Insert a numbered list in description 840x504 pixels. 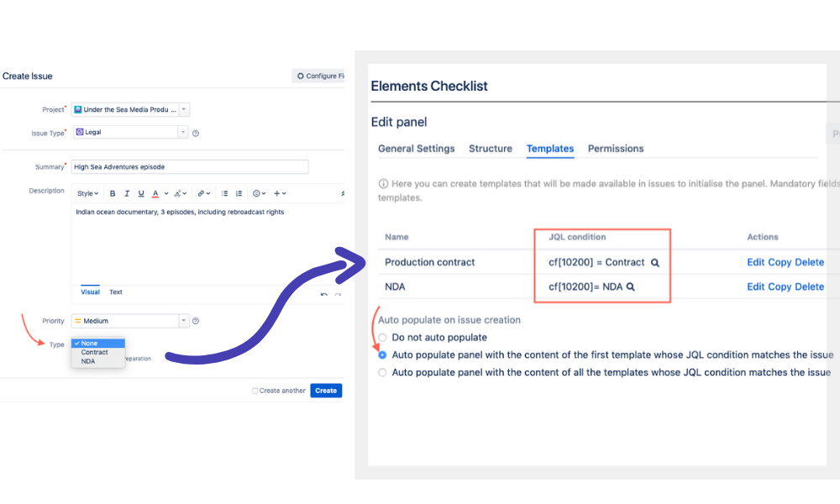pos(239,193)
